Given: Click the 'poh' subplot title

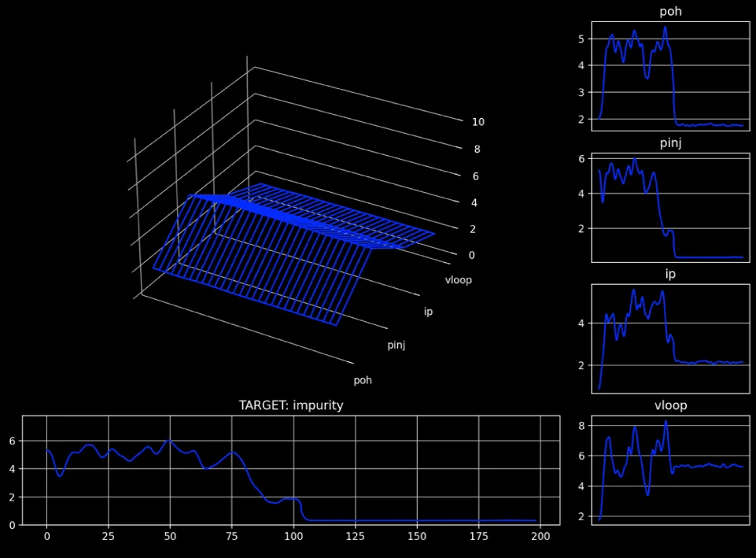Looking at the screenshot, I should pyautogui.click(x=671, y=12).
